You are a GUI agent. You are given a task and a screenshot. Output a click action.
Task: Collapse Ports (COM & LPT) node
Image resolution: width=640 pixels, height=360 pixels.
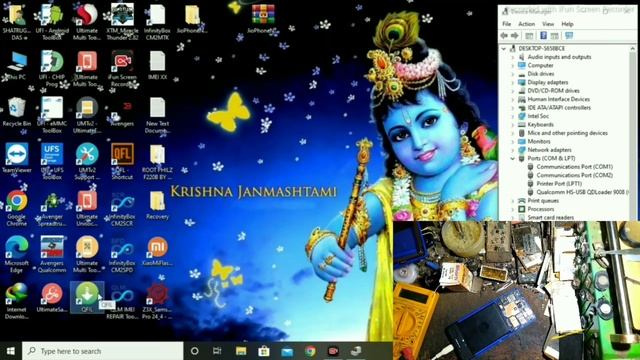[513, 158]
